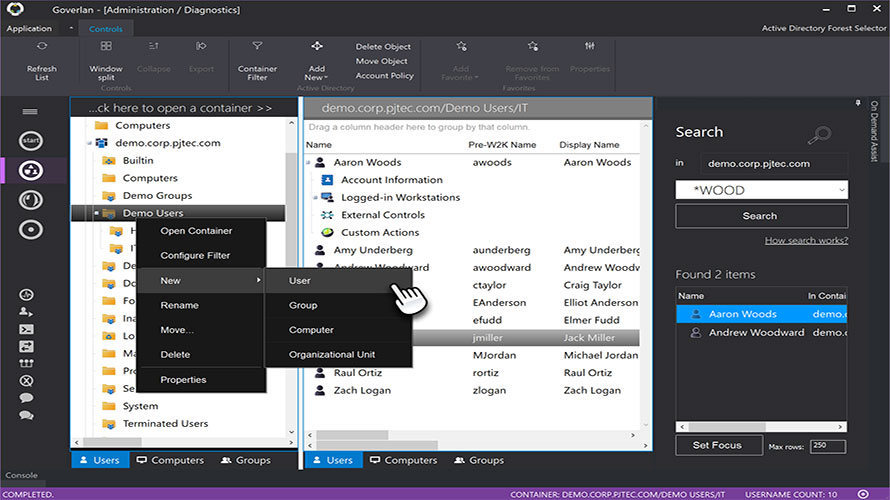This screenshot has width=890, height=500.
Task: Expand Logged-in Workstations under Aaron Woods
Action: coord(314,198)
